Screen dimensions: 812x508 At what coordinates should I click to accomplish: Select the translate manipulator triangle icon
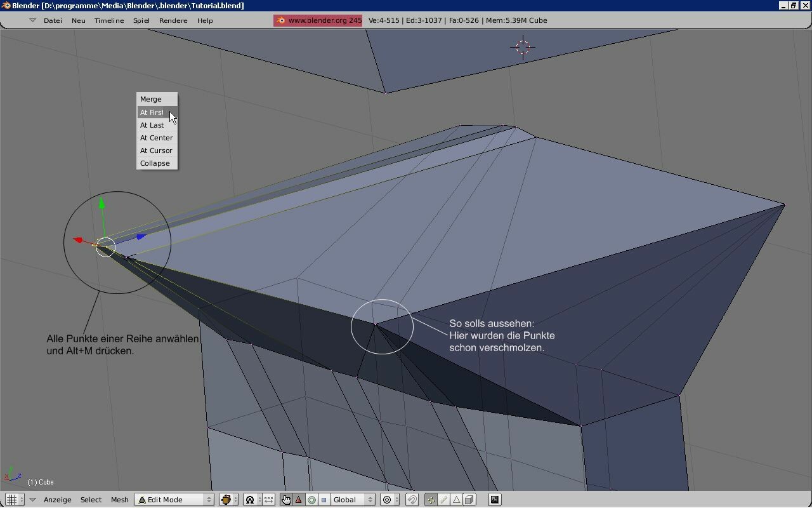pos(299,500)
